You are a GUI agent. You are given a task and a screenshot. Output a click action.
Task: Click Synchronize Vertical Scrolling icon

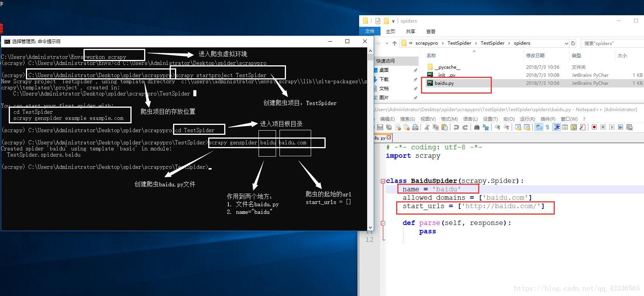pyautogui.click(x=518, y=127)
